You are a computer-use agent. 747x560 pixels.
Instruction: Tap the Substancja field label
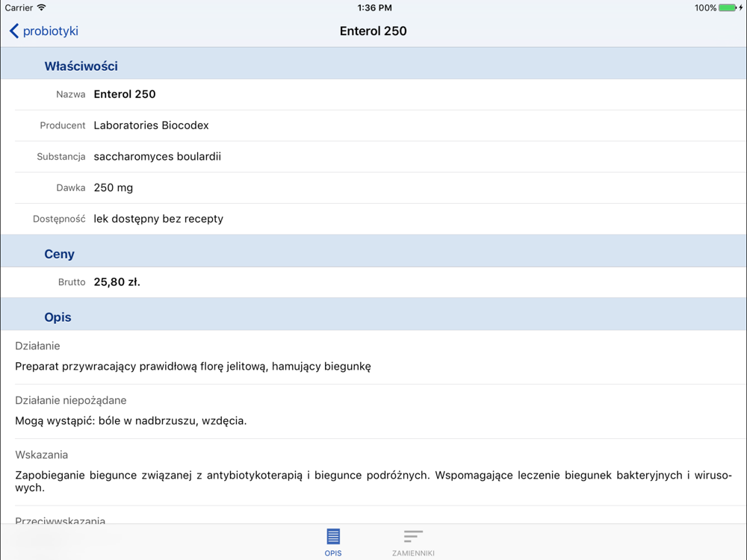point(61,157)
